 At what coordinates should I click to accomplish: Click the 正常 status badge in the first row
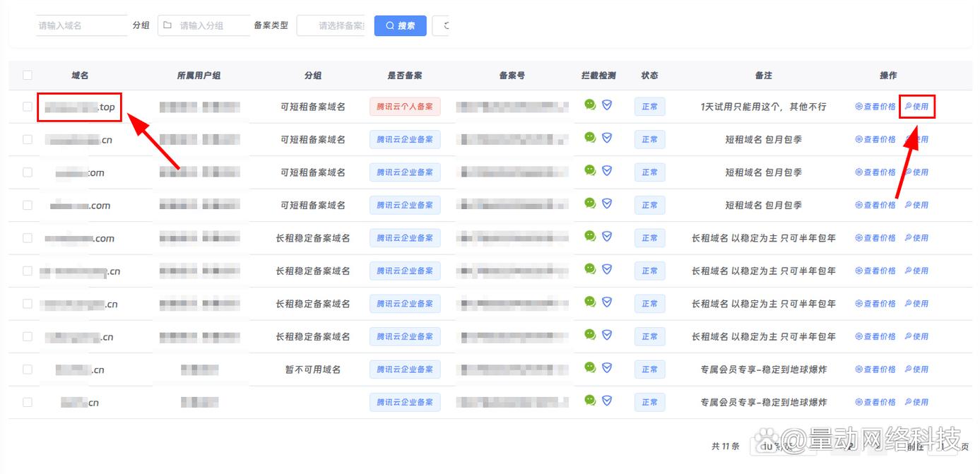coord(649,106)
